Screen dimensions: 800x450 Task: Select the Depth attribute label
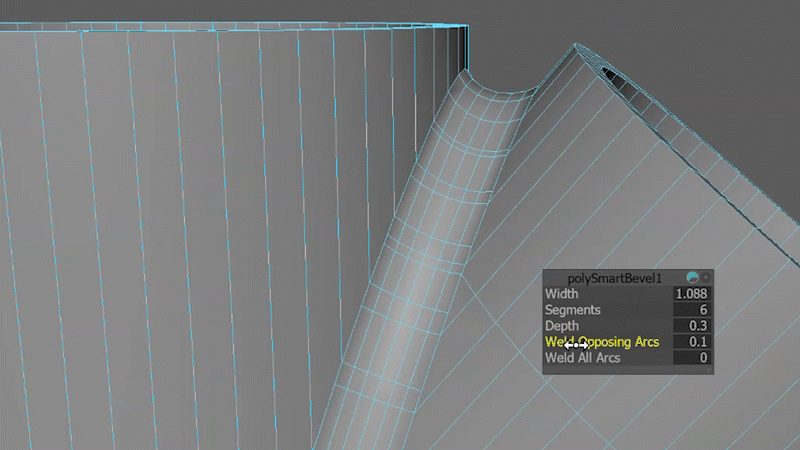point(562,326)
